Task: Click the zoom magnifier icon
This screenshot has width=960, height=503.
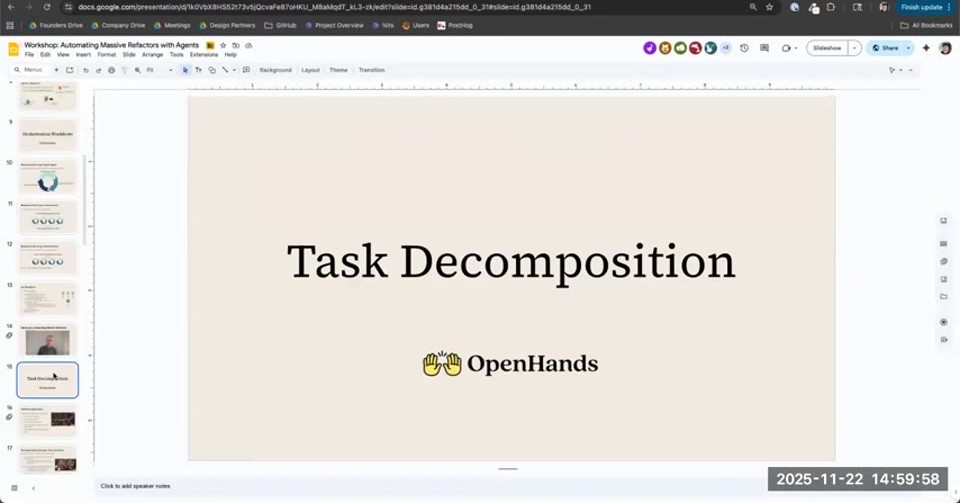Action: click(x=138, y=70)
